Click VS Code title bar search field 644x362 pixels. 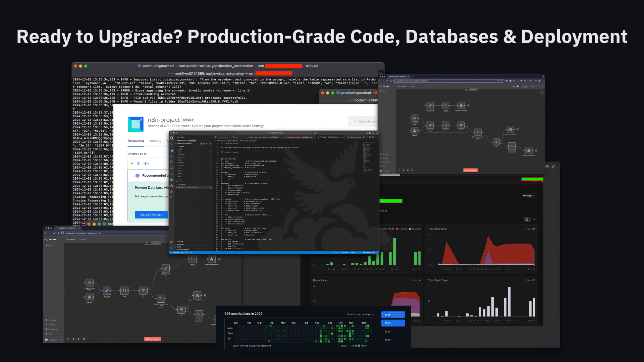(x=276, y=133)
